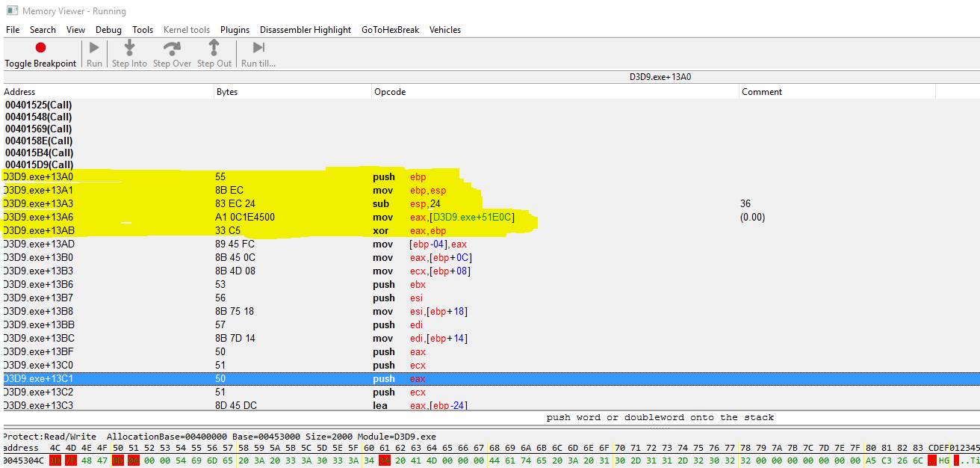
Task: Click the Step Into toolbar icon
Action: 129,48
